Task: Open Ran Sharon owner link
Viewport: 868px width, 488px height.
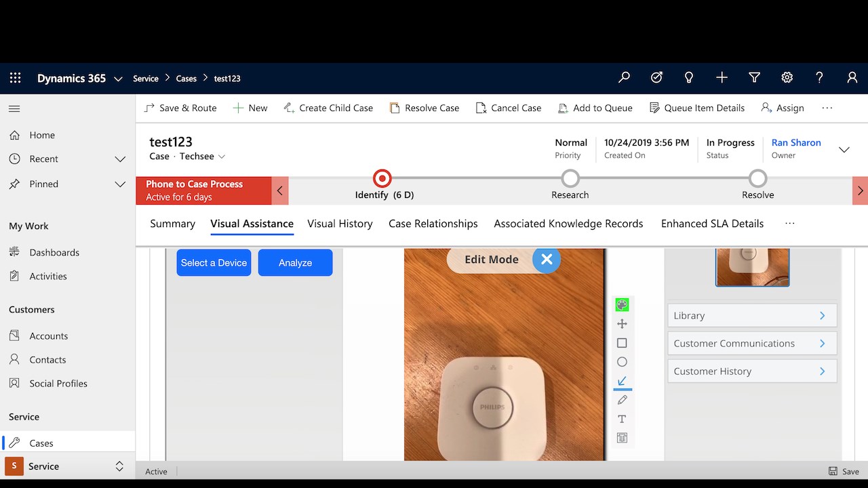Action: coord(796,142)
